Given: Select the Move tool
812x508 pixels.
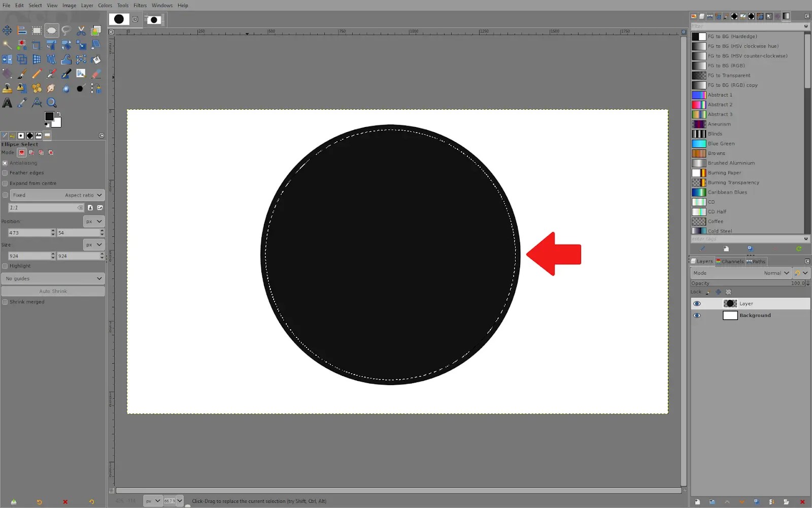Looking at the screenshot, I should (x=7, y=30).
